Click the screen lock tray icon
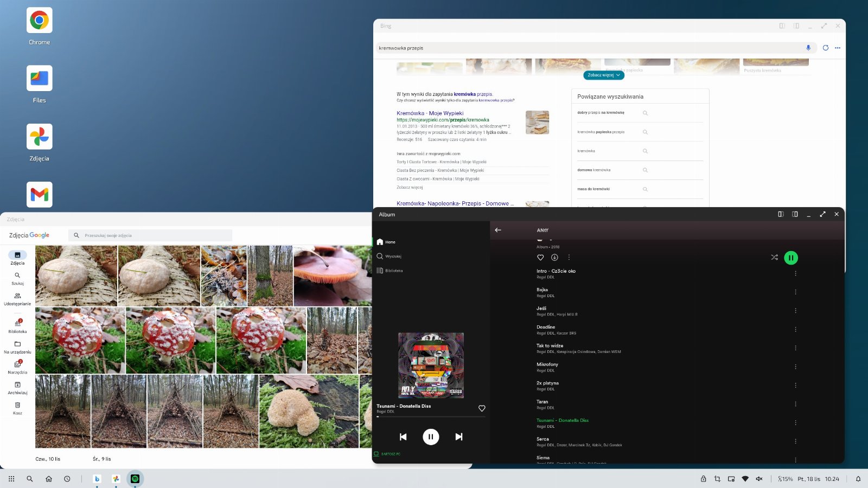This screenshot has height=488, width=868. coord(704,479)
